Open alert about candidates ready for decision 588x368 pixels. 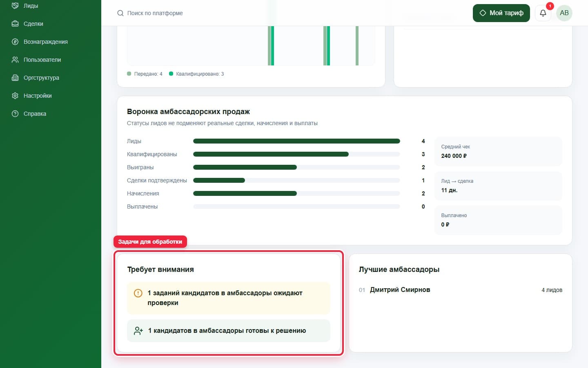pyautogui.click(x=229, y=331)
